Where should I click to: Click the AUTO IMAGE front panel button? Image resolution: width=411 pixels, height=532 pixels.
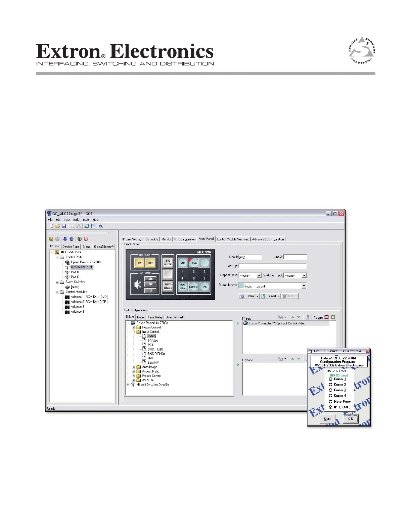pos(168,286)
